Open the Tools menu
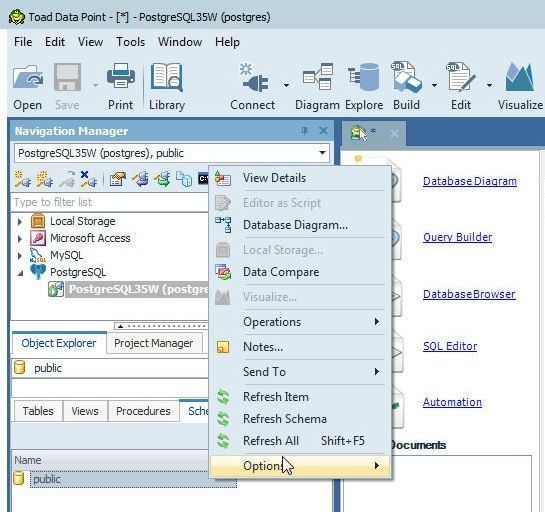The height and width of the screenshot is (512, 545). 130,42
